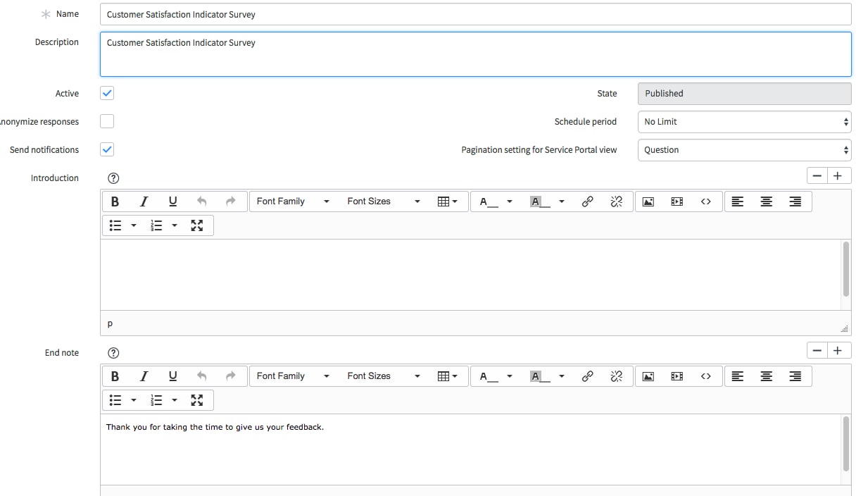This screenshot has height=496, width=868.
Task: Toggle Bold in the End note editor
Action: [x=115, y=376]
